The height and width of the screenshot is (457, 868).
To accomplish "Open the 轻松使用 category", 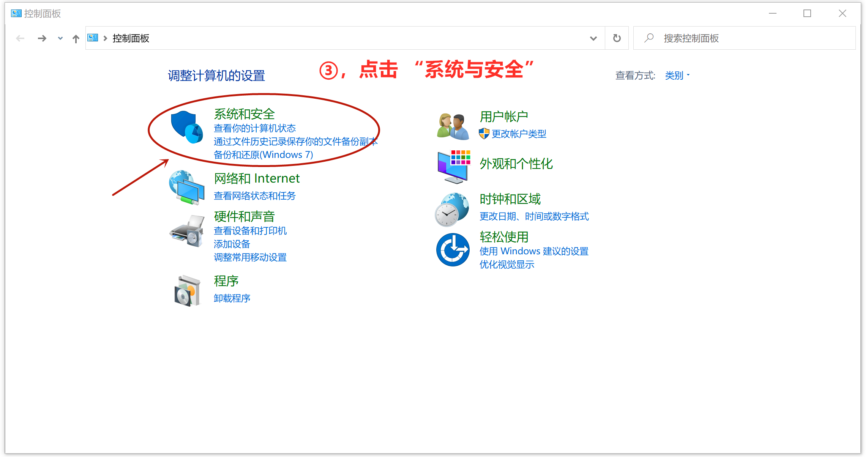I will click(x=503, y=237).
